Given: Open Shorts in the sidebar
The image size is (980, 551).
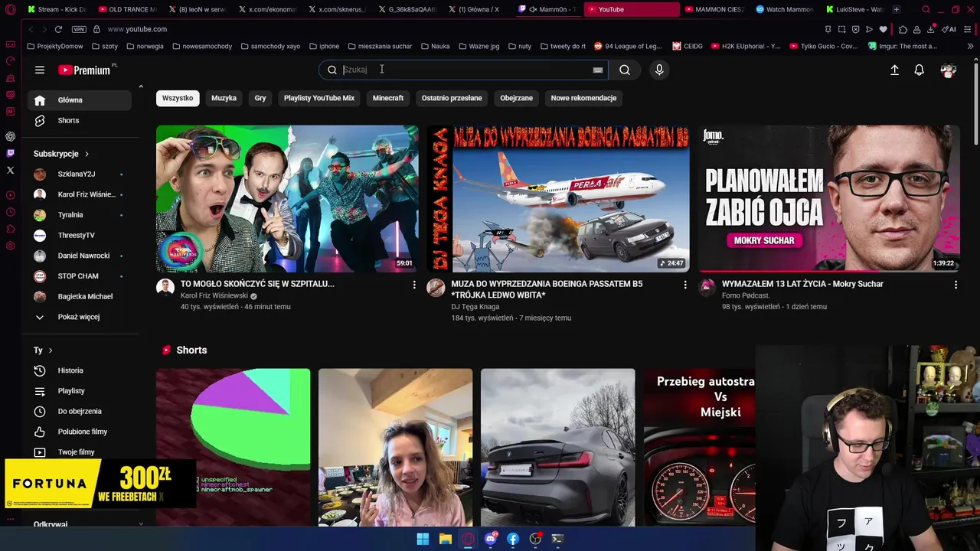Looking at the screenshot, I should 80,120.
